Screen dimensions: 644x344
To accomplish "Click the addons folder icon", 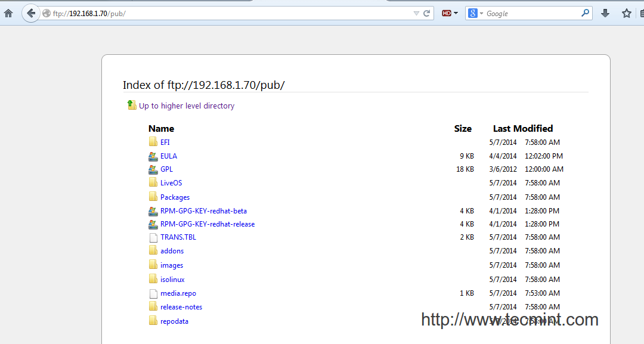I will click(153, 250).
